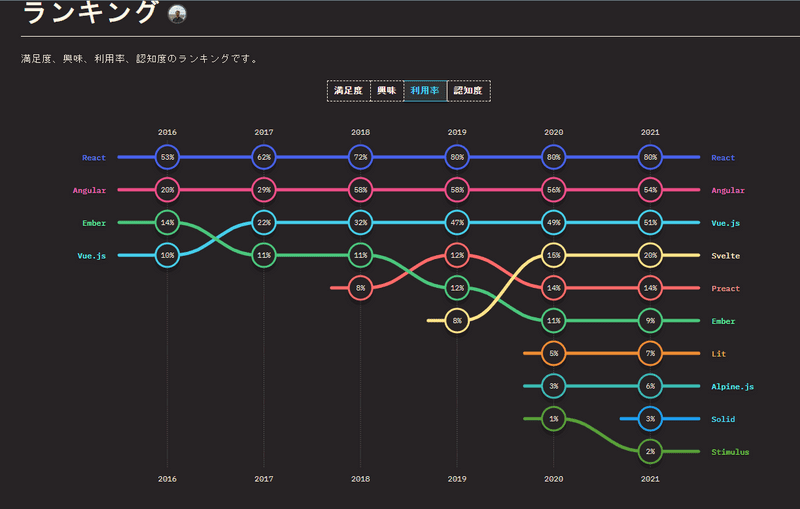The image size is (800, 509).
Task: Click Preact's 8% node for 2018
Action: pyautogui.click(x=360, y=288)
